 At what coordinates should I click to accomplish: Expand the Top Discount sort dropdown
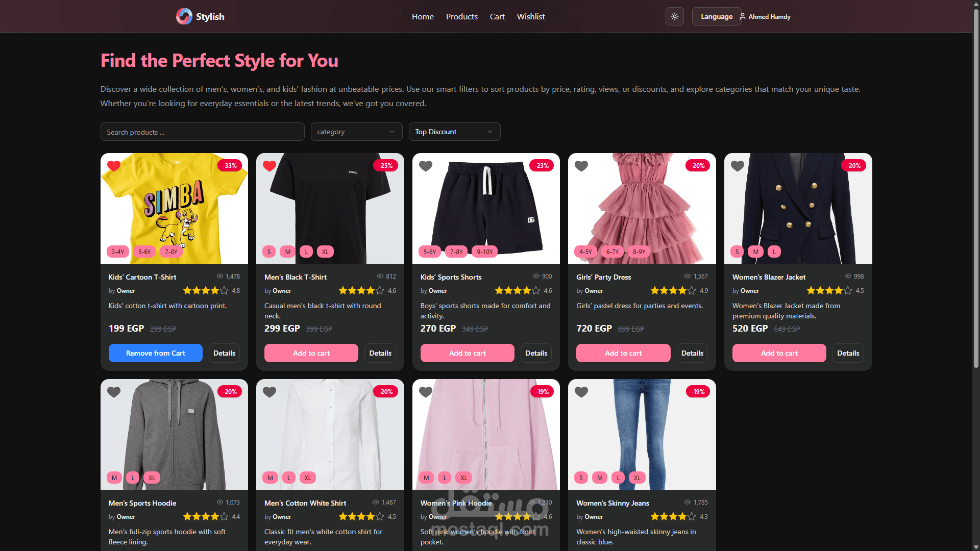(x=454, y=132)
